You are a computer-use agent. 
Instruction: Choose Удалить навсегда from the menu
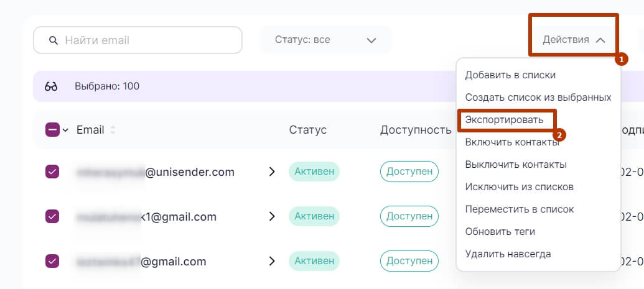click(508, 254)
